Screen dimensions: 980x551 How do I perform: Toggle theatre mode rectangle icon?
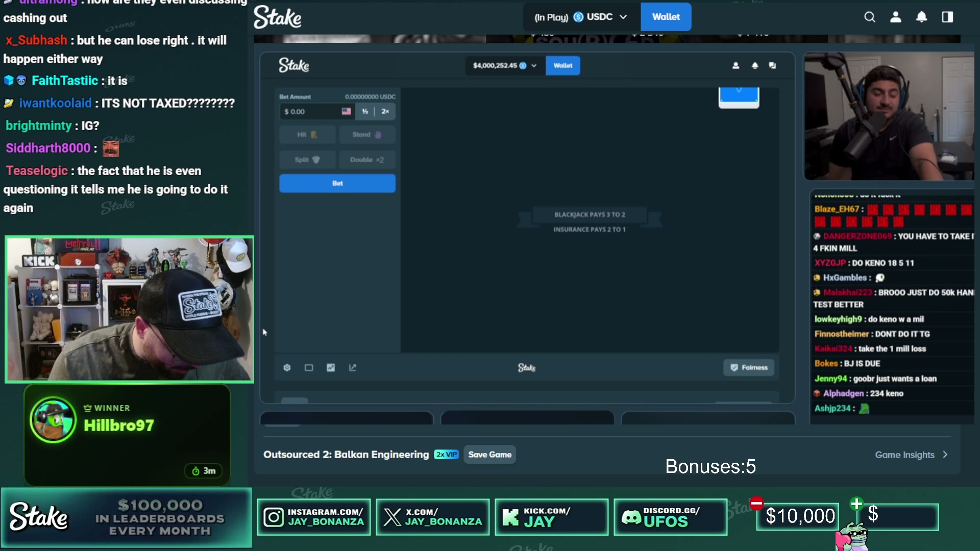pyautogui.click(x=309, y=367)
